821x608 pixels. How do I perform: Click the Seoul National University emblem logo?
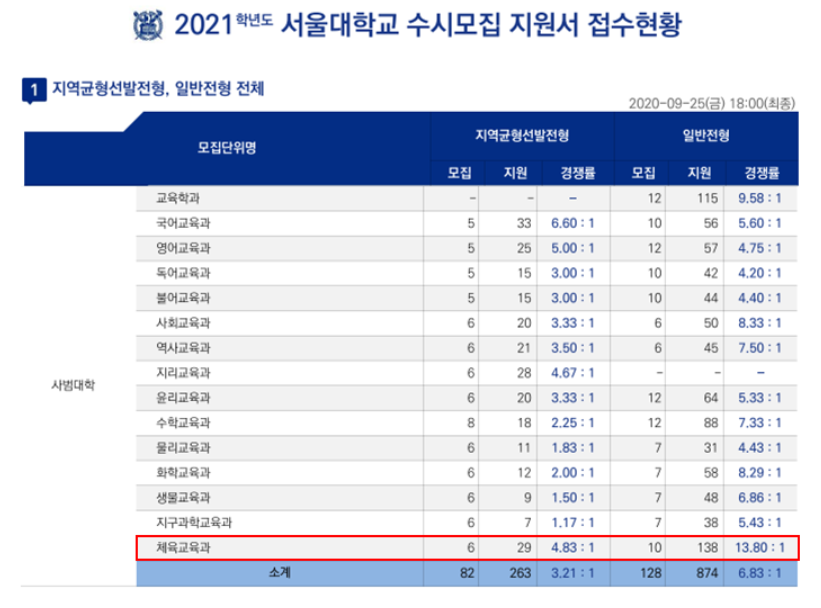tap(148, 25)
